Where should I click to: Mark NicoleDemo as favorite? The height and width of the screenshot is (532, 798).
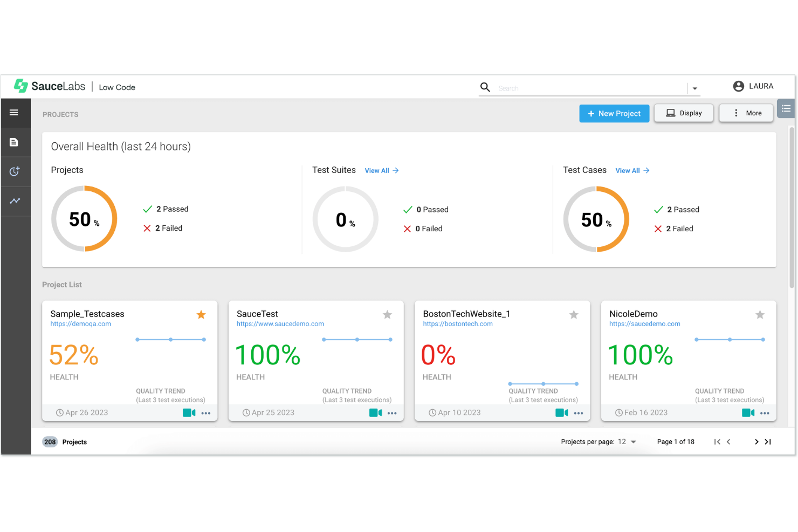pyautogui.click(x=760, y=314)
